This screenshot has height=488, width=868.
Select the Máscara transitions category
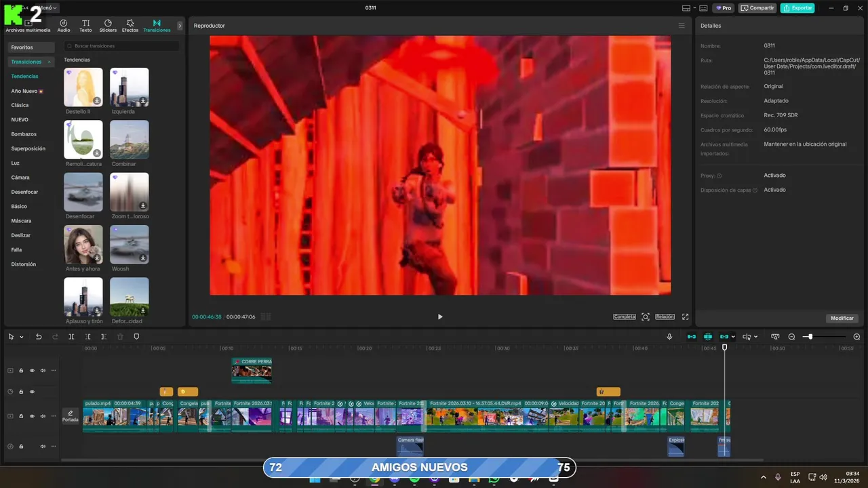tap(21, 221)
